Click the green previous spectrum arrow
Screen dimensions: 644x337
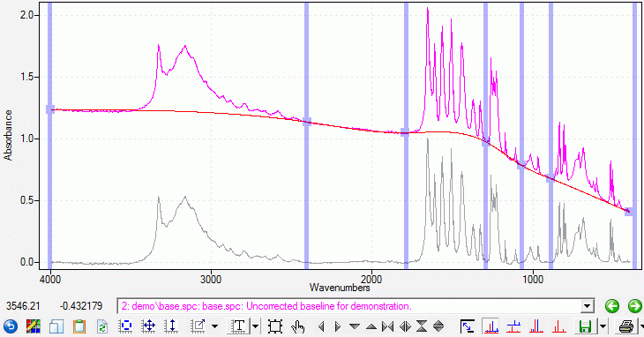tap(612, 306)
